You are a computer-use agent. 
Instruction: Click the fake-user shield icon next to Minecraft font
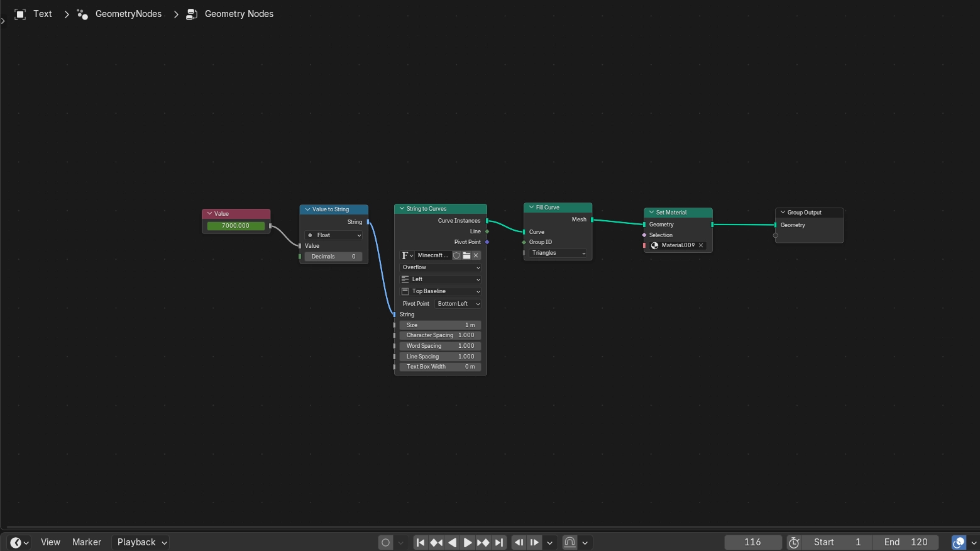click(x=456, y=255)
